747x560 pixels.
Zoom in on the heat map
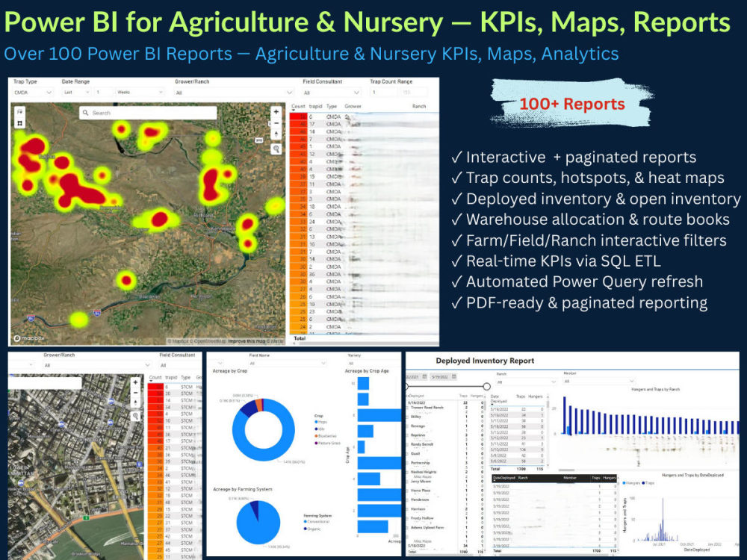point(276,112)
